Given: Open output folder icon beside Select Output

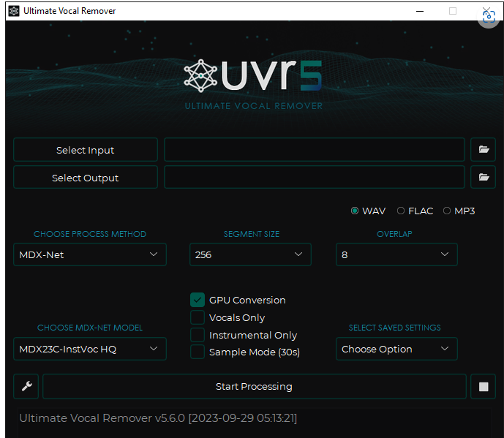Looking at the screenshot, I should point(483,177).
